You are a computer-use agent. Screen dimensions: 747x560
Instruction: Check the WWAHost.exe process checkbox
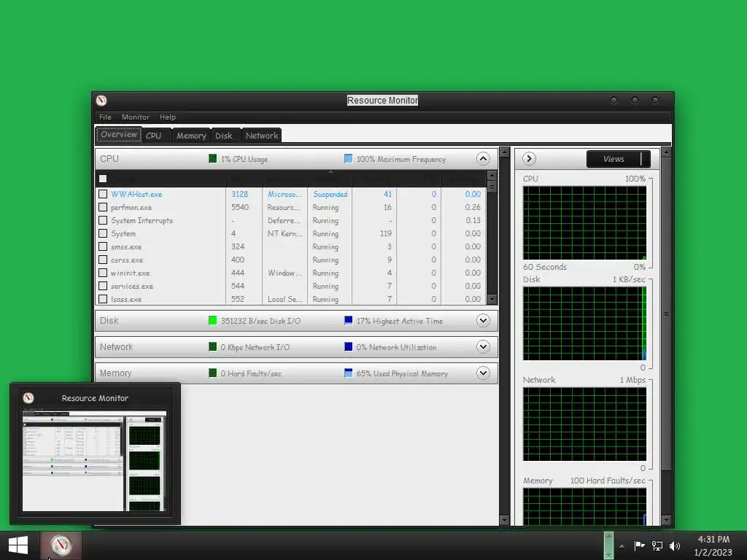coord(102,194)
